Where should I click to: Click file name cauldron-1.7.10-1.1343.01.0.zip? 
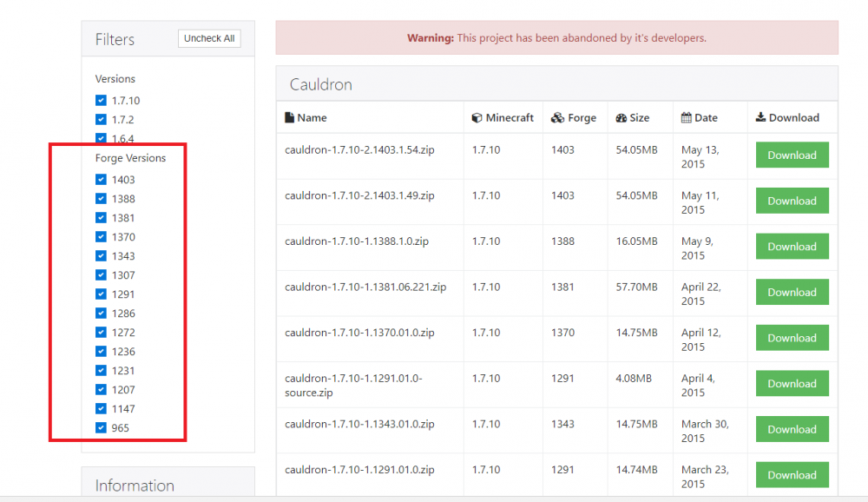[x=359, y=424]
